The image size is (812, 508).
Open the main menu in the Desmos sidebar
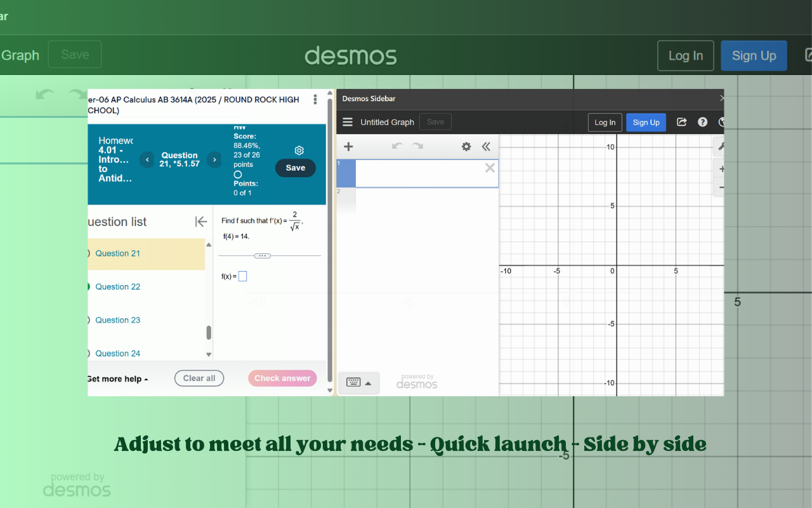coord(348,122)
